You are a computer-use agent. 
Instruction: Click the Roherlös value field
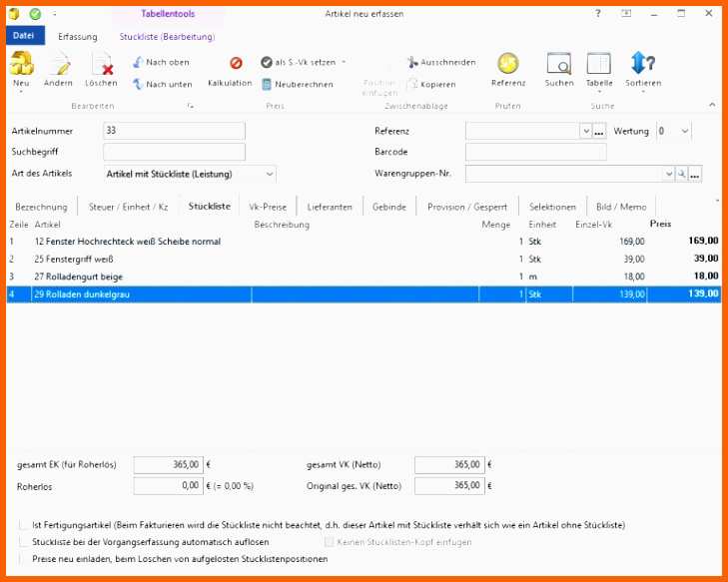click(168, 486)
